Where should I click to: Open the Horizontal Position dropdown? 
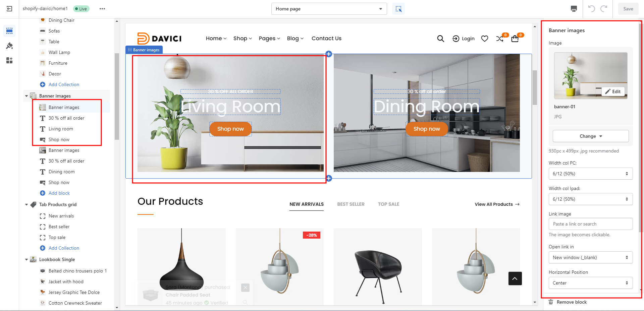click(x=590, y=283)
